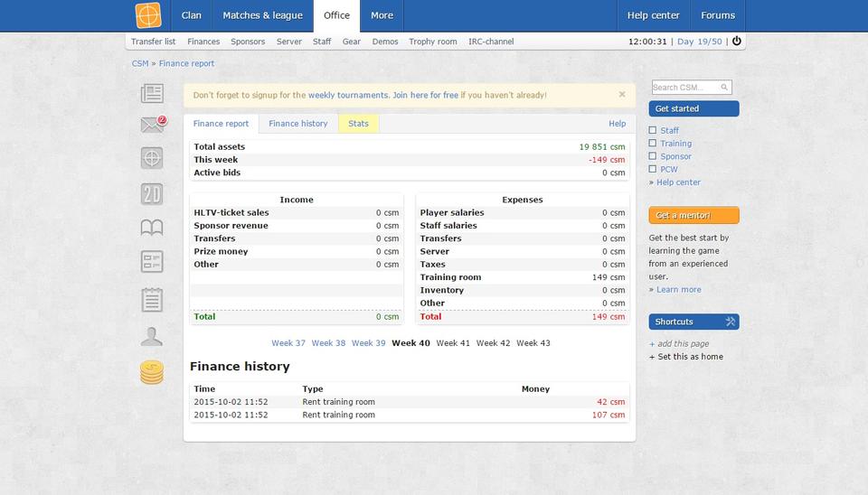This screenshot has height=495, width=868.
Task: Expand the Clan navigation menu
Action: 191,15
